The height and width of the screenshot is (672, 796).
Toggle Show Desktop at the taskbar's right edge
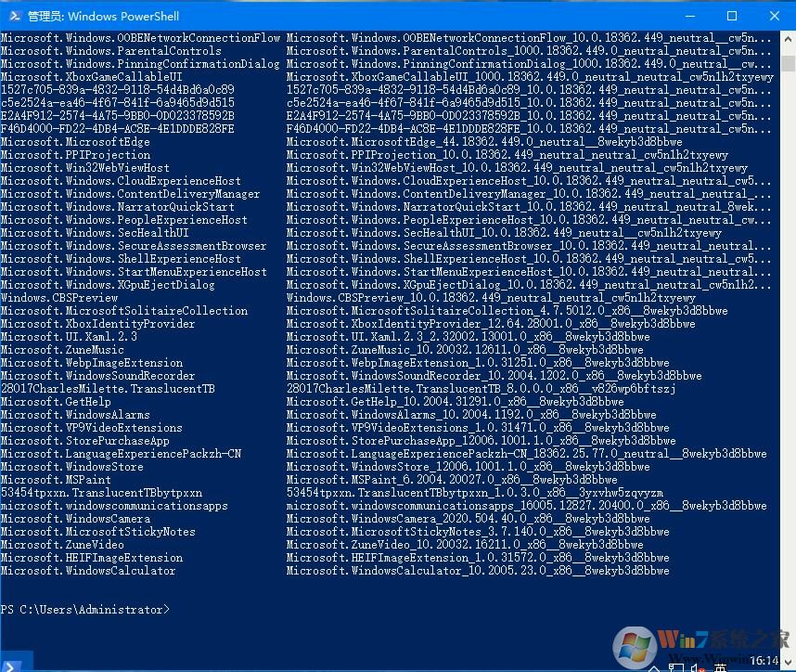794,667
